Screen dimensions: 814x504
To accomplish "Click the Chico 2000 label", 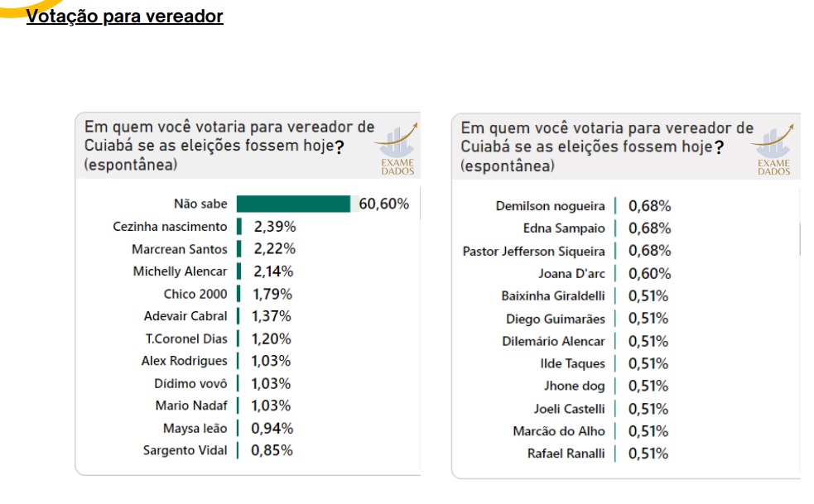I will coord(195,295).
